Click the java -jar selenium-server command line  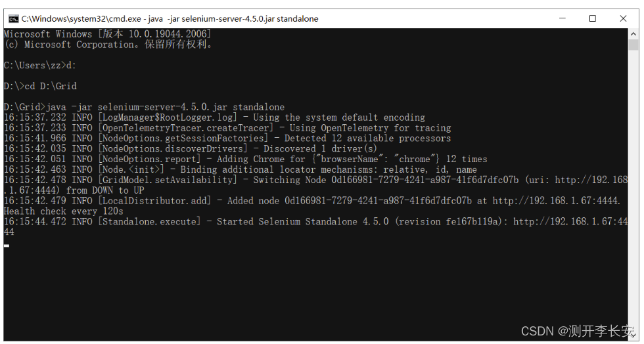click(144, 107)
